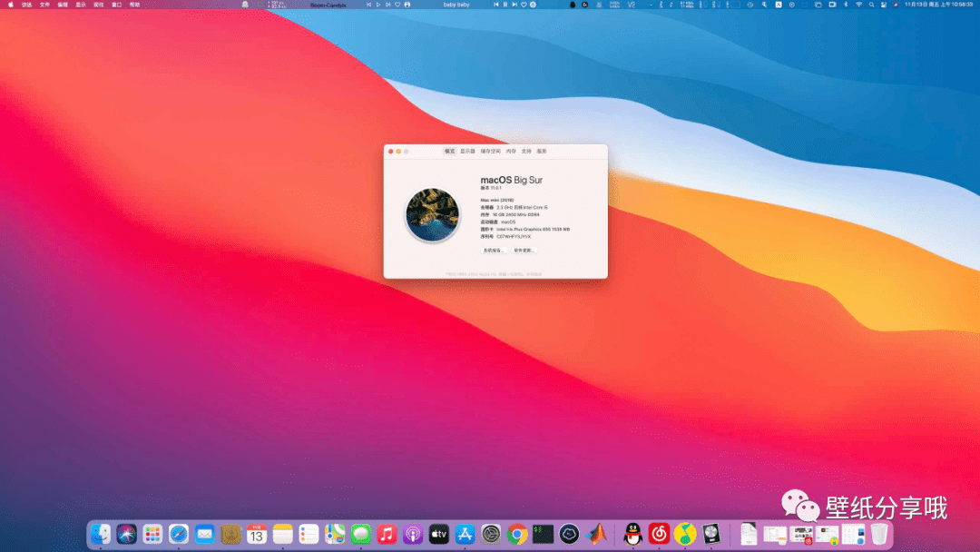Screen dimensions: 980x552
Task: Open the Messages app in the Dock
Action: click(x=361, y=534)
